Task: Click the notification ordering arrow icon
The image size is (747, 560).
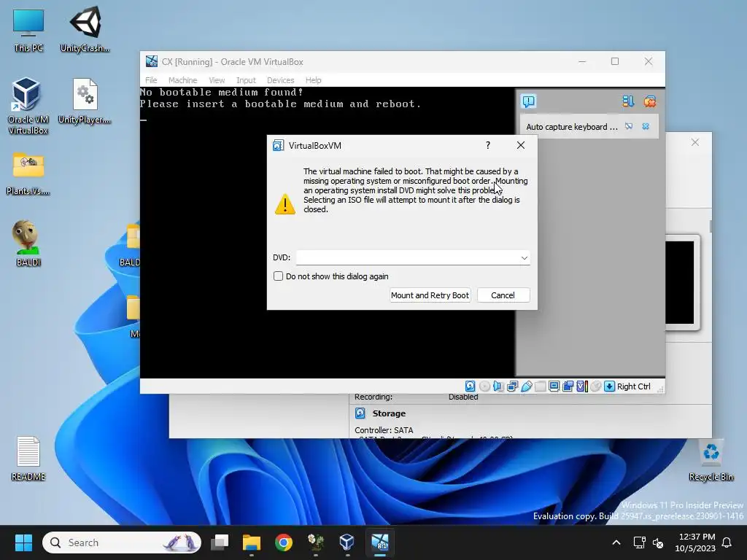Action: click(628, 101)
